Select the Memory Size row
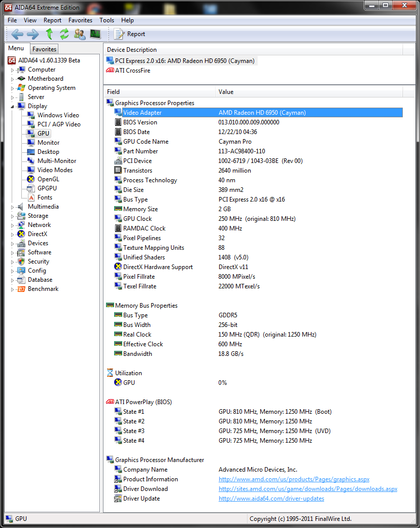The width and height of the screenshot is (420, 528). point(258,209)
